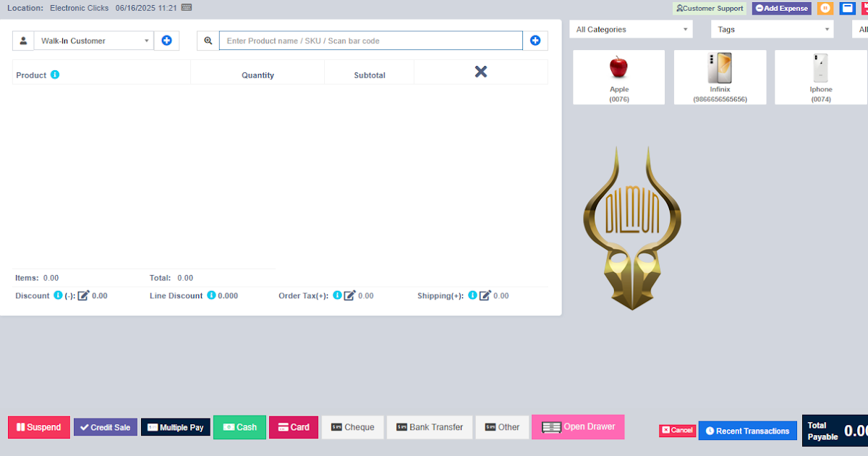868x456 pixels.
Task: Click the Quantity column header
Action: point(258,75)
